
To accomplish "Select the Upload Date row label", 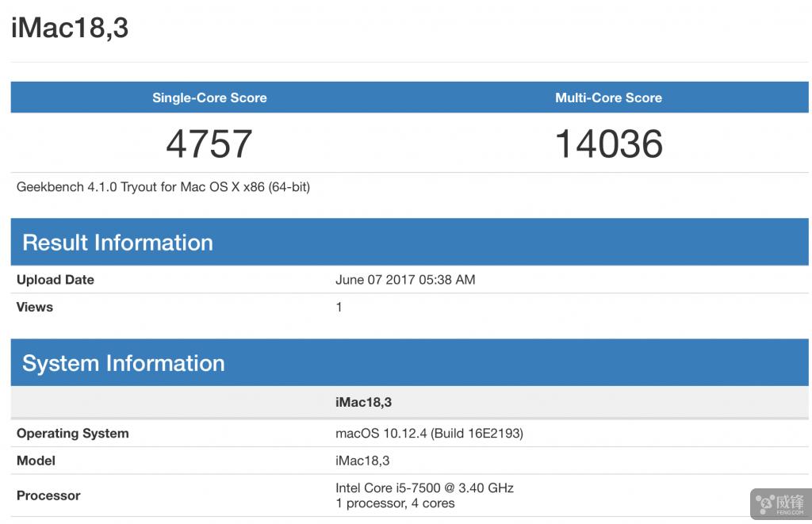I will click(x=56, y=280).
